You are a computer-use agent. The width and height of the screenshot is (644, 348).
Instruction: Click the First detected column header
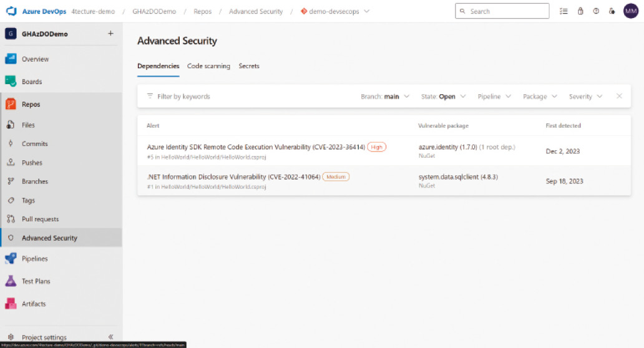[x=563, y=125]
